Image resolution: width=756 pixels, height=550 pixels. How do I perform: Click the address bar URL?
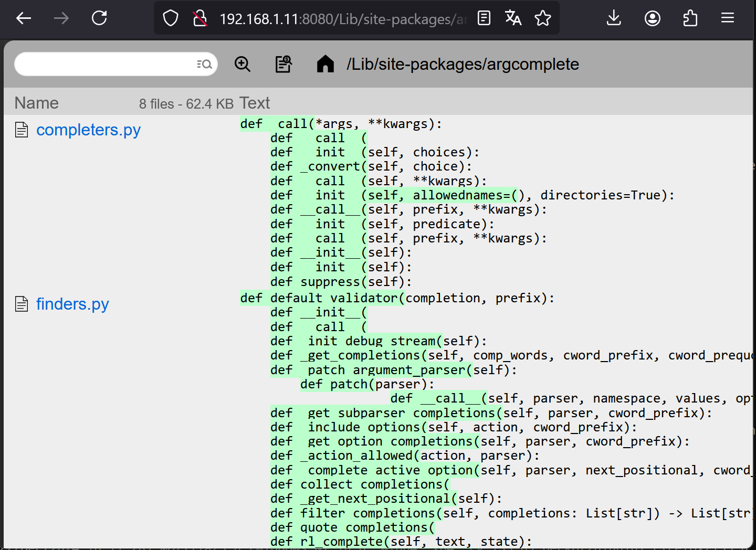[343, 19]
